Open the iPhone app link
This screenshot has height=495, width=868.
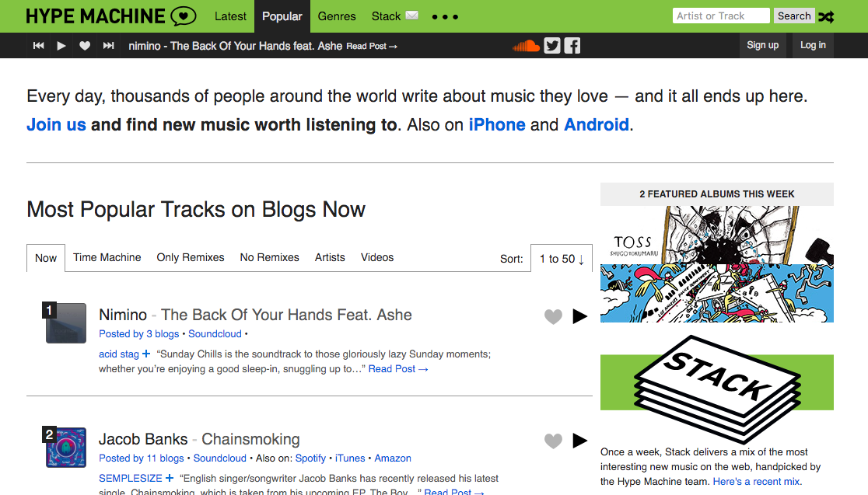(497, 124)
